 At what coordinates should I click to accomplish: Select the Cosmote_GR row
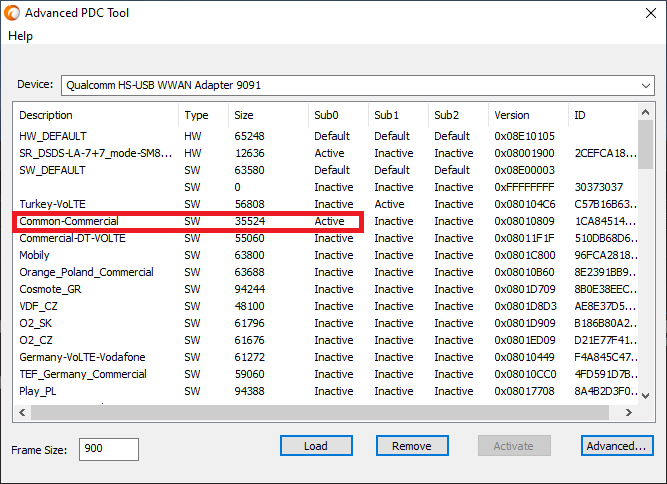pyautogui.click(x=325, y=289)
